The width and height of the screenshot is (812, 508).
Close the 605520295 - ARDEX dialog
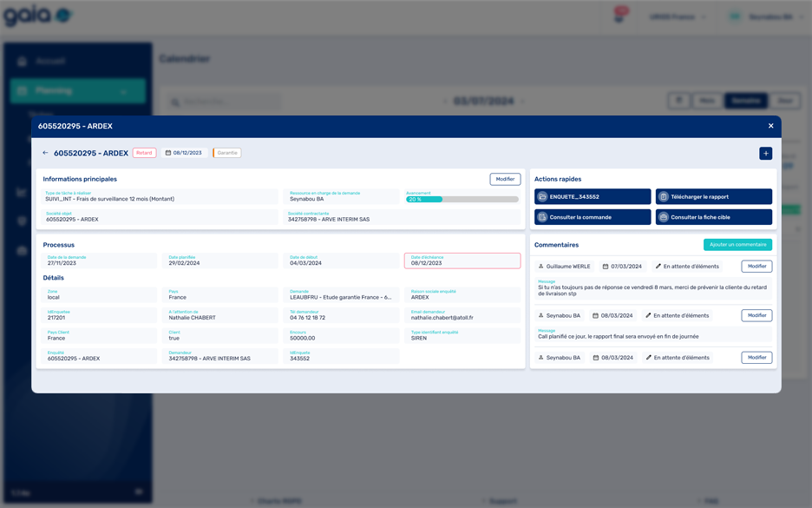click(770, 126)
